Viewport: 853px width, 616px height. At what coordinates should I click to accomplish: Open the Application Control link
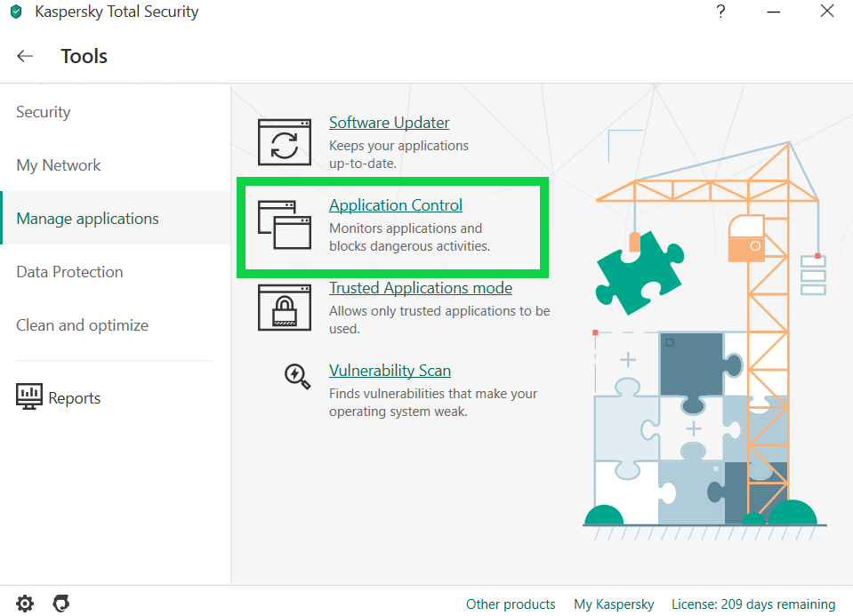[x=396, y=205]
